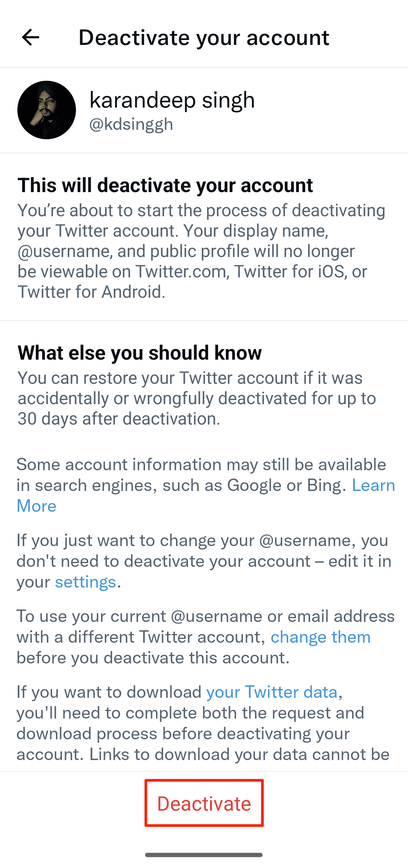Tap the @kdsinggh username handle
The width and height of the screenshot is (408, 868).
coord(131,125)
